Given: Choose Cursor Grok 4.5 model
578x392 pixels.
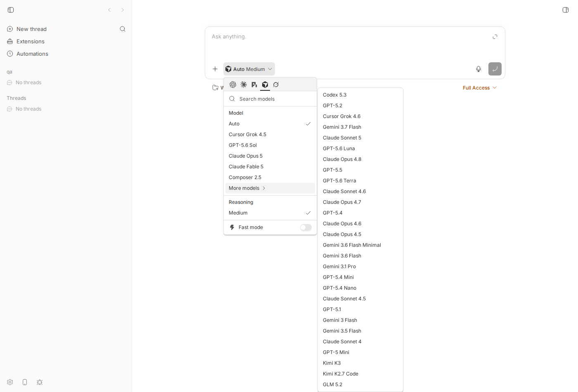Looking at the screenshot, I should [270, 135].
